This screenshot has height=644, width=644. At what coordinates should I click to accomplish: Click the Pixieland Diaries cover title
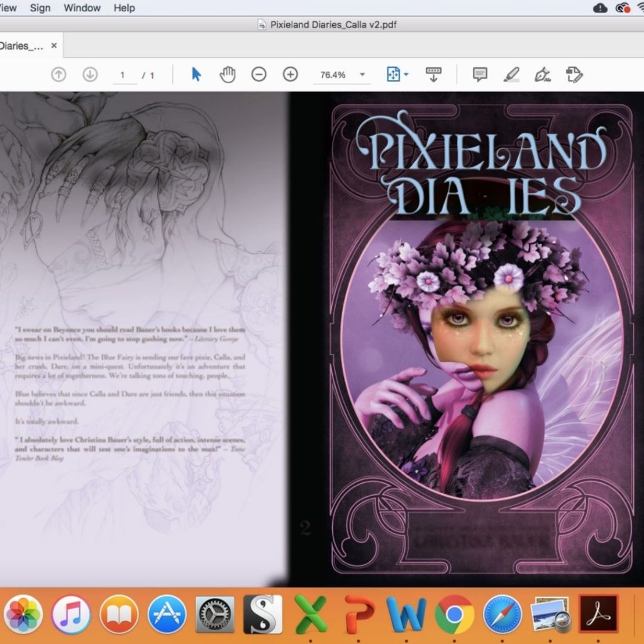481,164
